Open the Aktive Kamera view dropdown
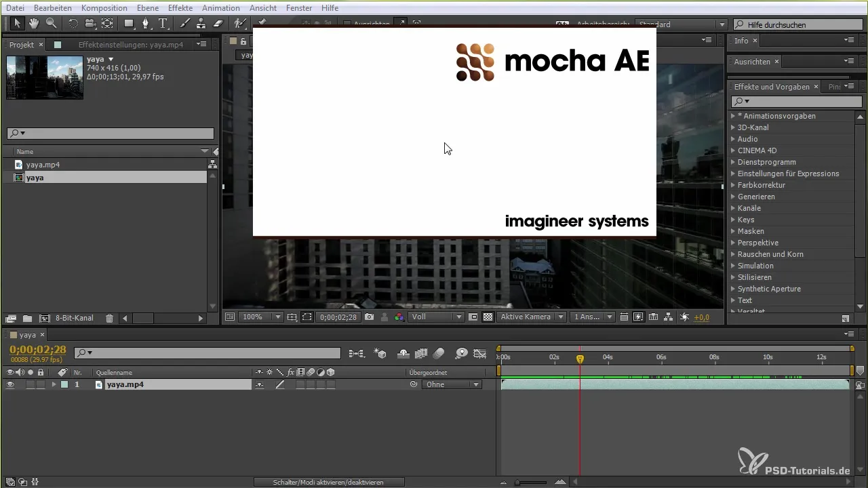Image resolution: width=868 pixels, height=488 pixels. [532, 317]
